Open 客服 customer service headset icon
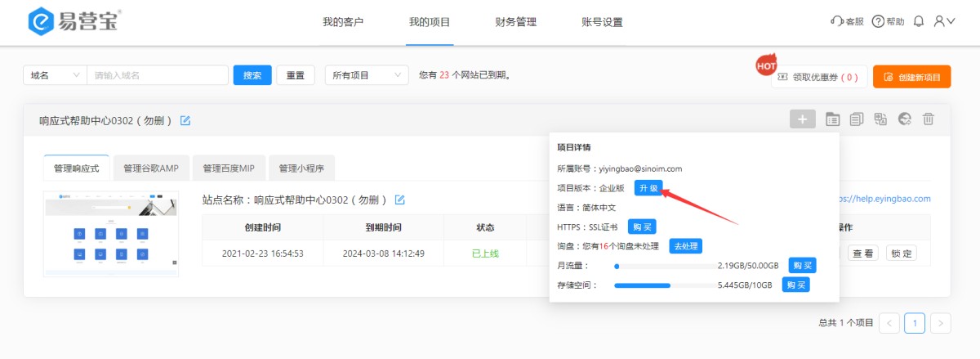Screen dimensions: 980x359 (x=847, y=21)
